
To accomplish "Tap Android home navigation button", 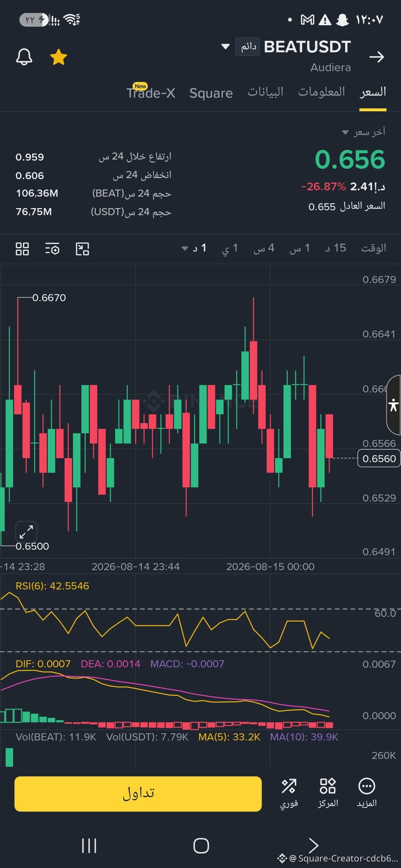I will point(201,846).
